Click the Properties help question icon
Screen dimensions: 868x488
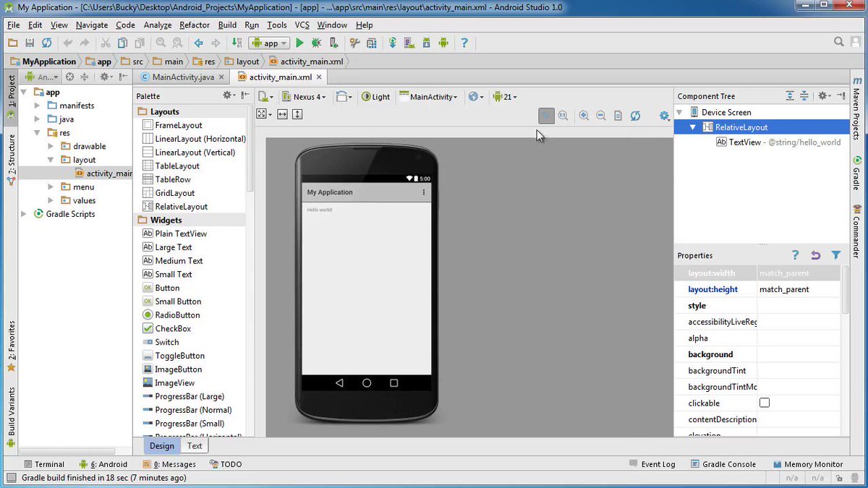[795, 255]
